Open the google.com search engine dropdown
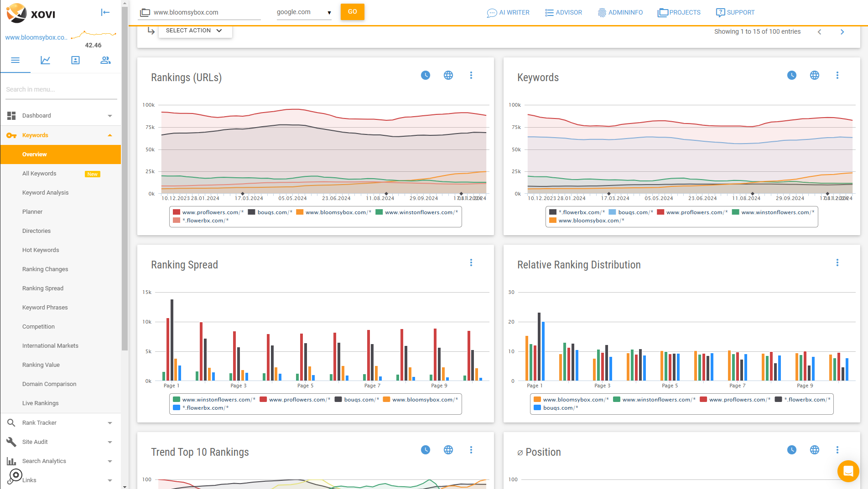 304,12
